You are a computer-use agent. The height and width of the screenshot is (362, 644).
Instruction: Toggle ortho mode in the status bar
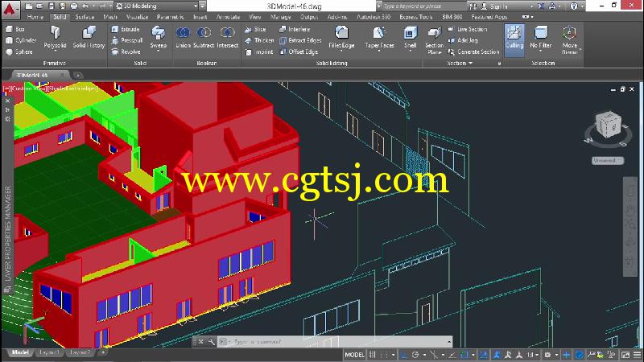[404, 355]
